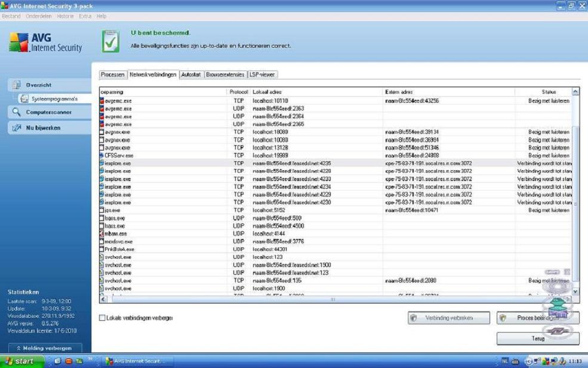588x368 pixels.
Task: Select the mbam.exe row
Action: (335, 234)
